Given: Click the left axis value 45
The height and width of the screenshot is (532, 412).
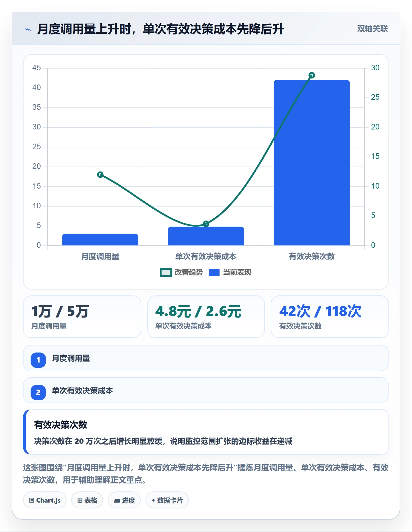Looking at the screenshot, I should click(36, 68).
